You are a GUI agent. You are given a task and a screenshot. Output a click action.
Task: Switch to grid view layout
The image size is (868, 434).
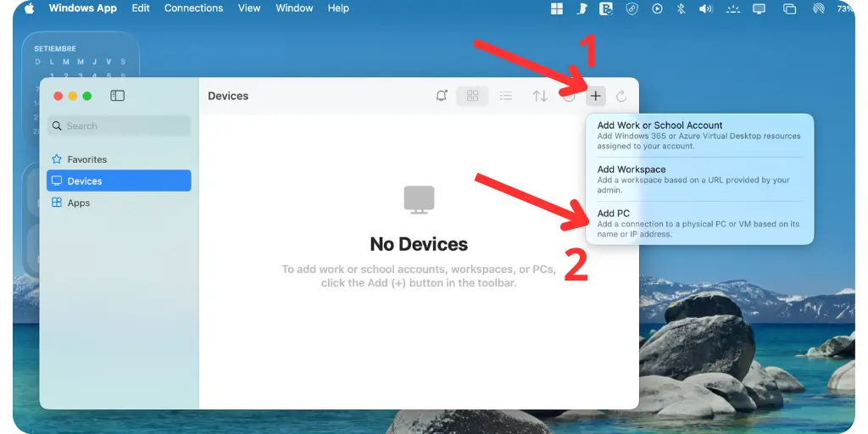[x=472, y=96]
